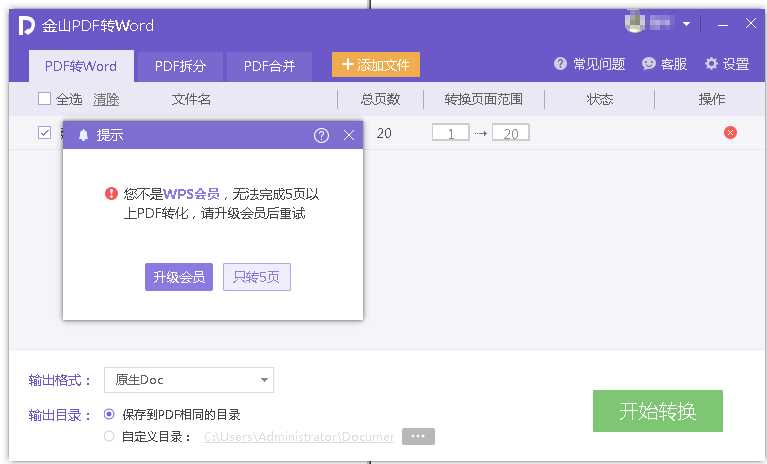Switch to PDF拆分 tab
767x464 pixels.
180,66
